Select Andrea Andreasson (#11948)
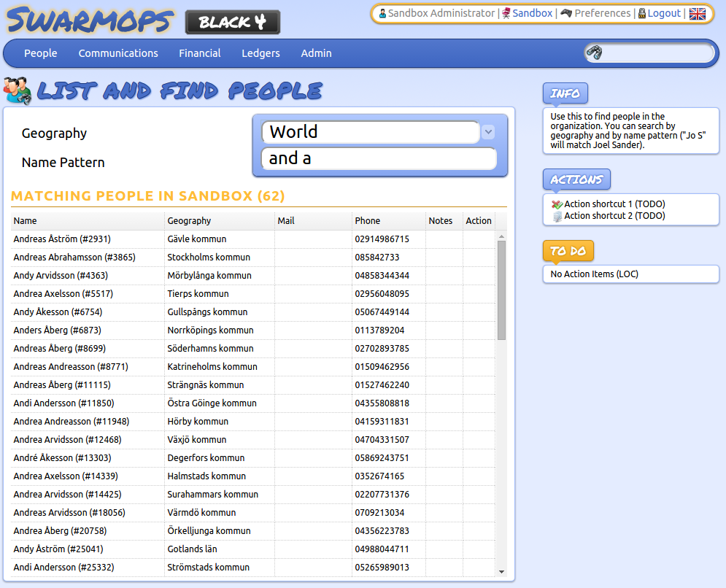 click(72, 422)
